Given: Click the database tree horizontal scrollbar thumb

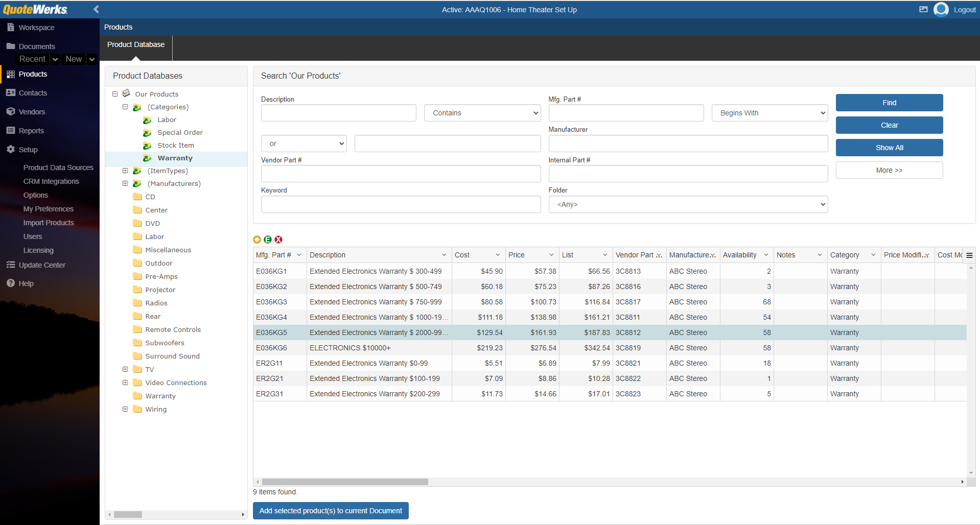Looking at the screenshot, I should [128, 514].
